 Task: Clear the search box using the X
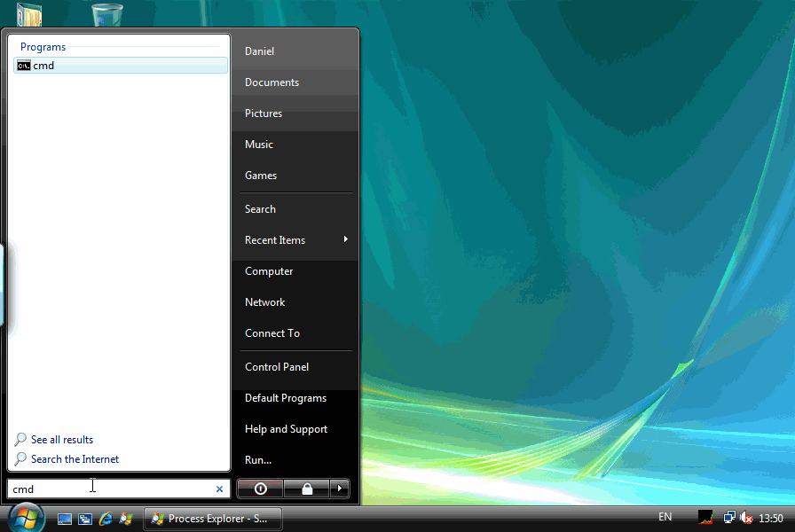coord(219,489)
